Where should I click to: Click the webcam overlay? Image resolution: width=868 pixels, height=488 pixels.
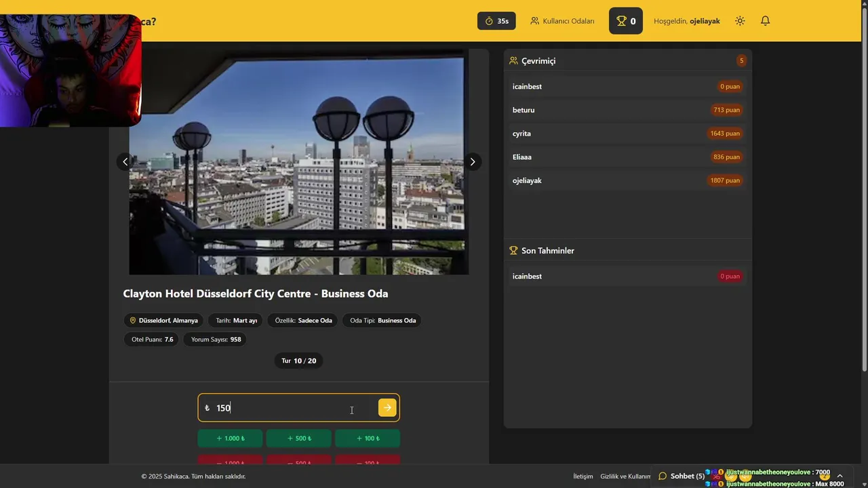pyautogui.click(x=71, y=70)
